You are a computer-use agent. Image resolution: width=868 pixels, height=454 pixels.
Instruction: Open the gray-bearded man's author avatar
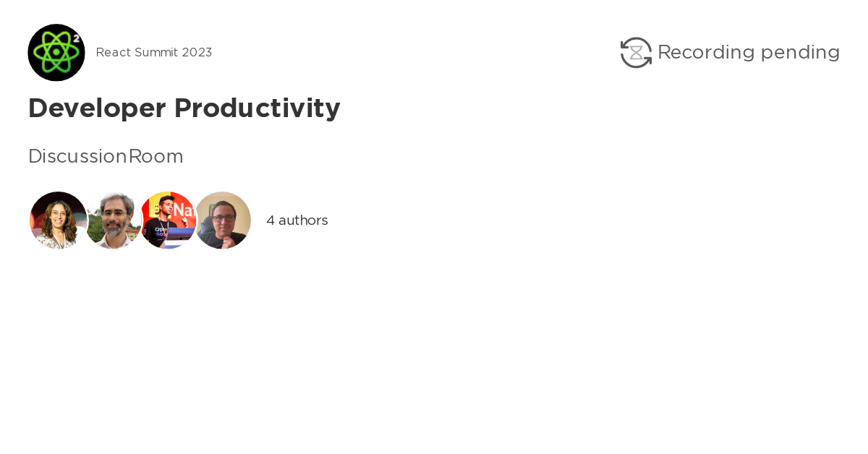pyautogui.click(x=113, y=220)
